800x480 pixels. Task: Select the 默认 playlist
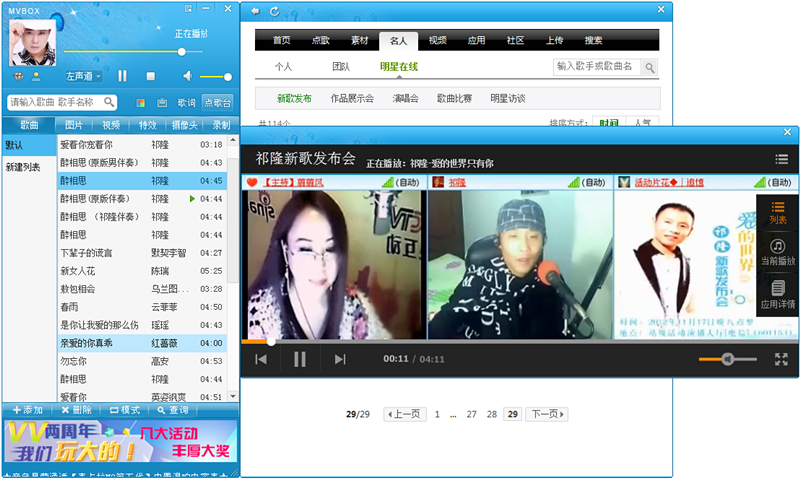[29, 145]
